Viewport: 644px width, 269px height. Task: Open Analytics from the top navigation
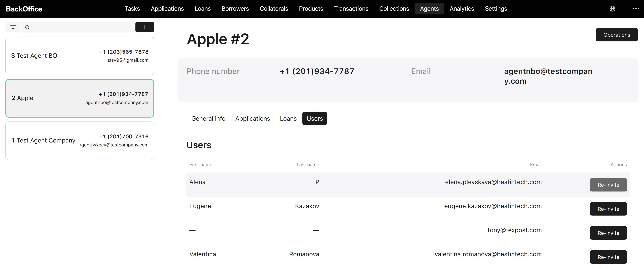(x=462, y=9)
